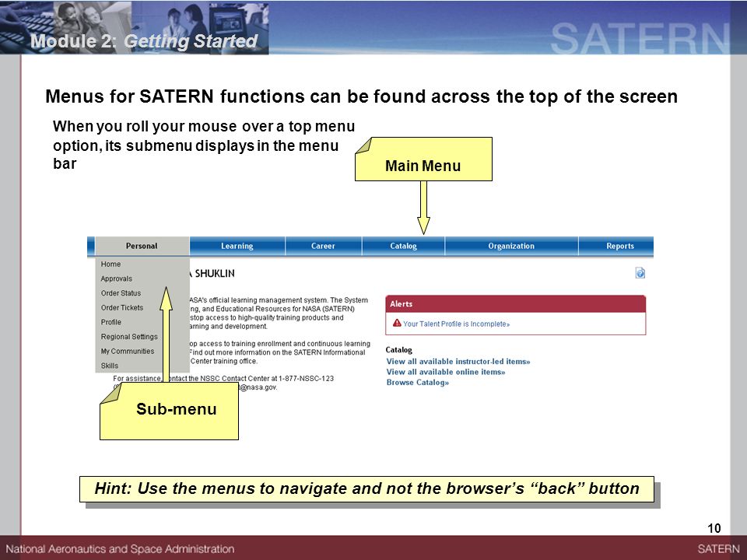Click the Alerts panel header
747x560 pixels.
coord(515,304)
